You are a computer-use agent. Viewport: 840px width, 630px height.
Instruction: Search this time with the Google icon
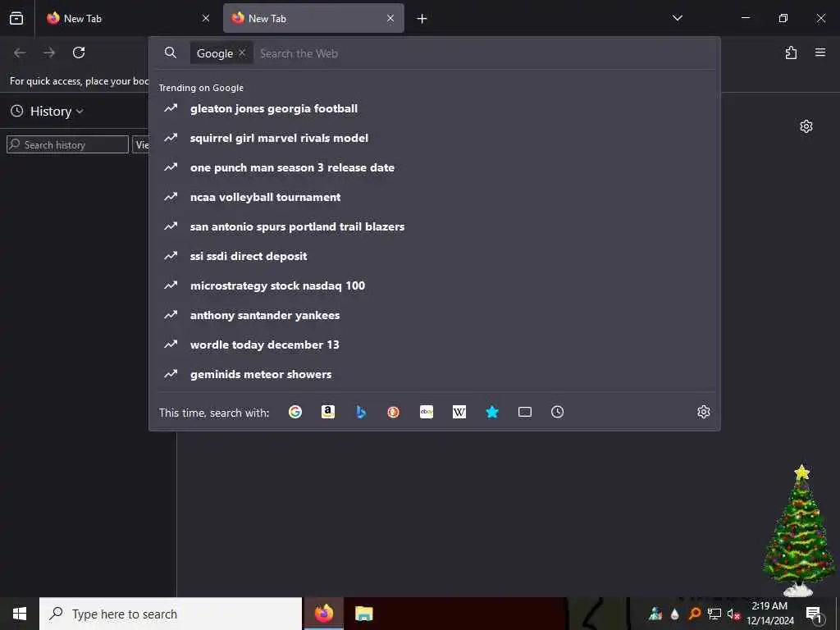(295, 412)
